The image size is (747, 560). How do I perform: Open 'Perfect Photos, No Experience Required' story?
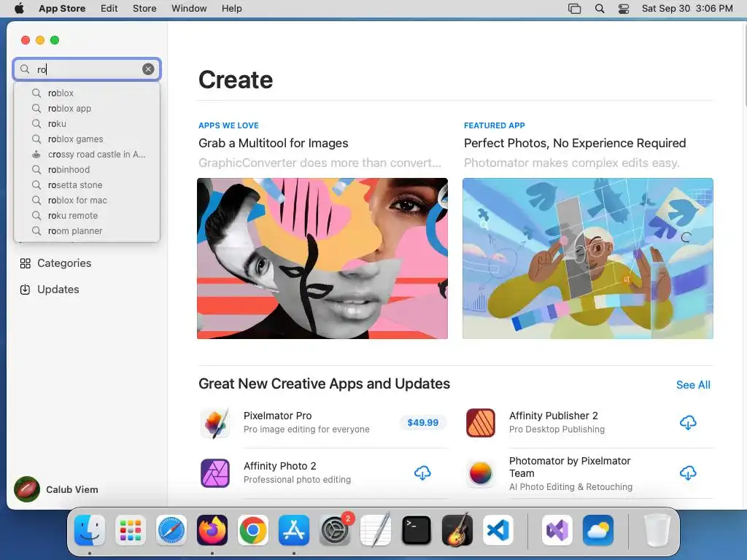tap(575, 143)
